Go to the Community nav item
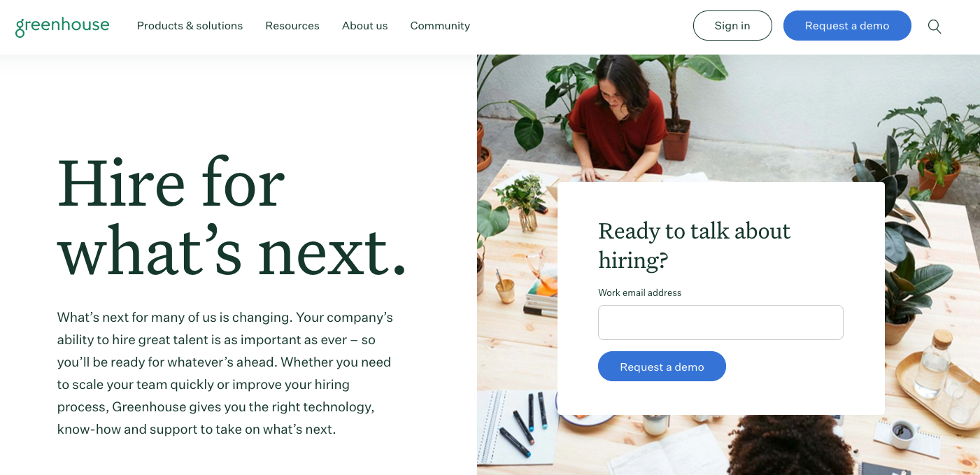The height and width of the screenshot is (475, 980). [x=440, y=26]
